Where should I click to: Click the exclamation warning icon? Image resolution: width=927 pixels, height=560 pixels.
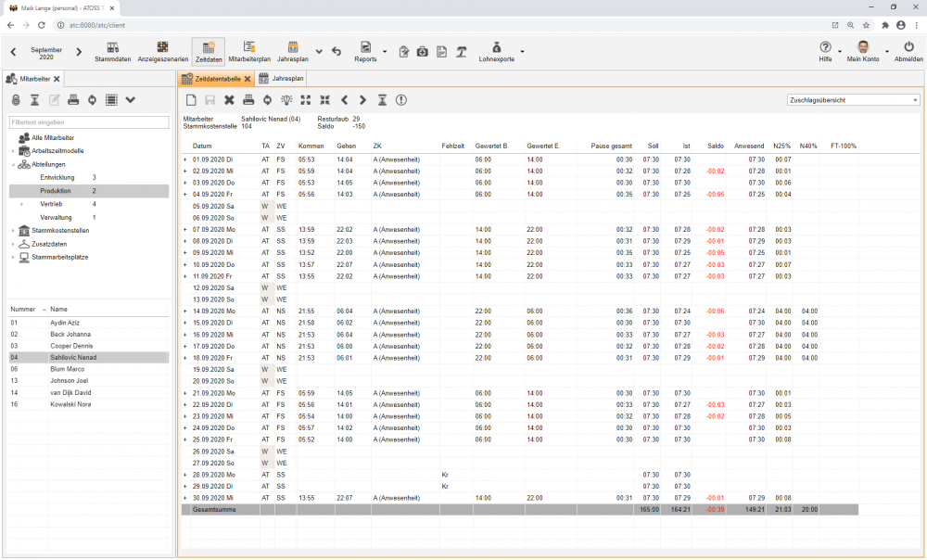[x=401, y=100]
